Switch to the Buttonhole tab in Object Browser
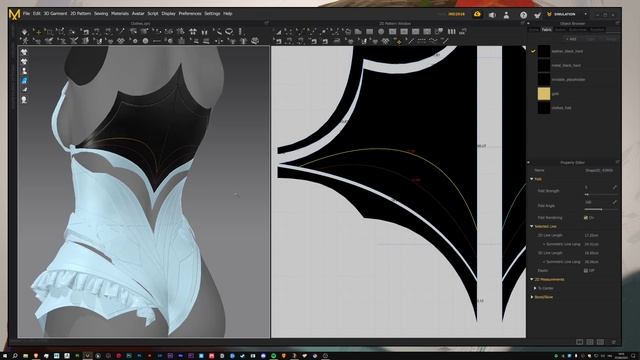The image size is (640, 360). pos(578,29)
